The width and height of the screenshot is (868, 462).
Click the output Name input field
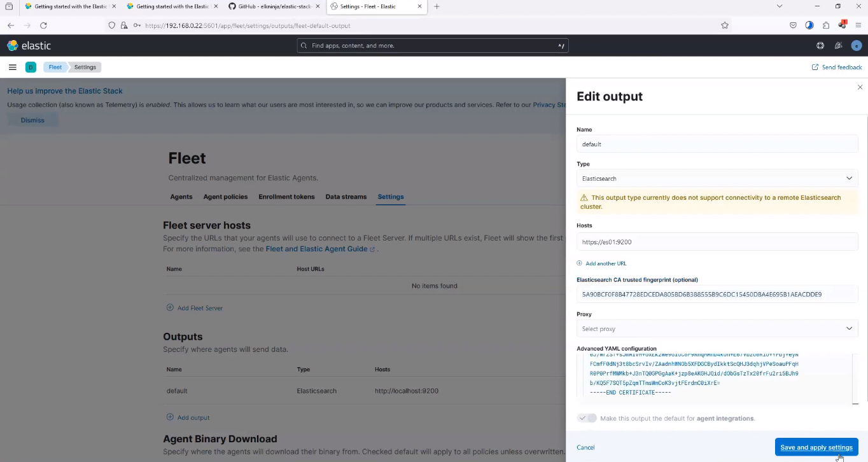[717, 144]
